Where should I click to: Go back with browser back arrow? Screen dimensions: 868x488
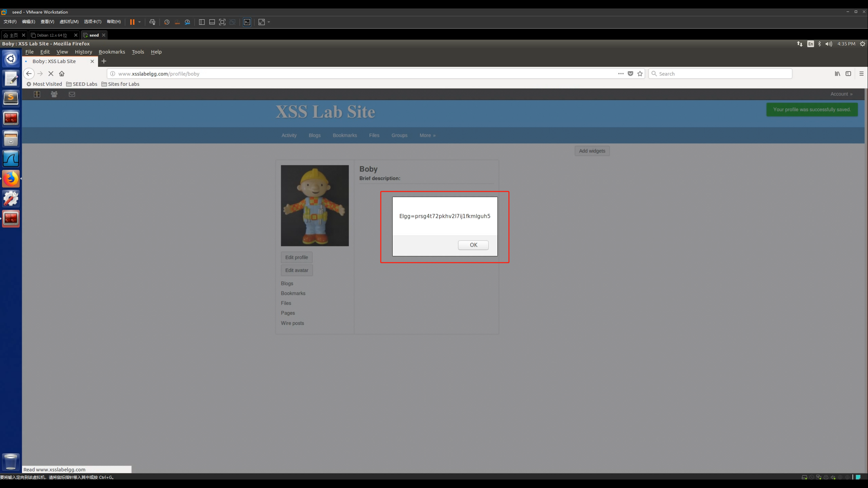[x=29, y=74]
